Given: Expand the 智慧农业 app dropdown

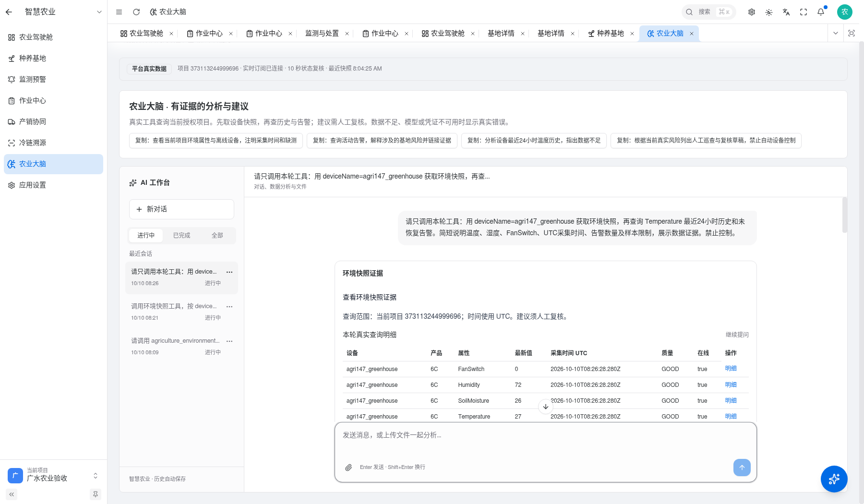Looking at the screenshot, I should [99, 12].
